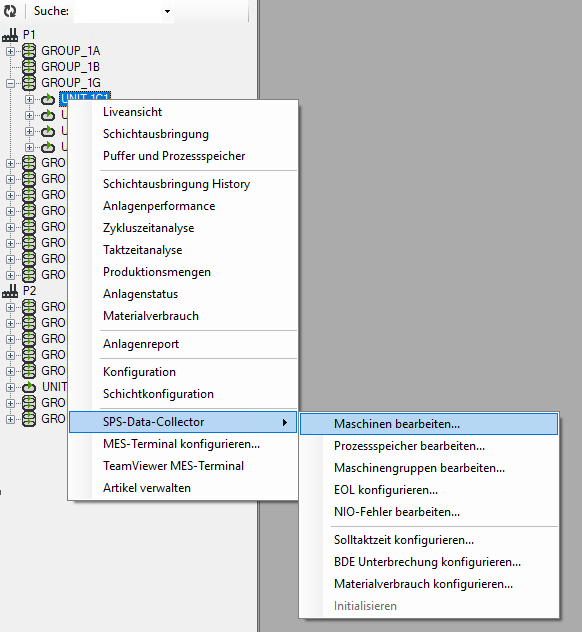Select GROUP_1B in the tree
This screenshot has height=632, width=582.
pyautogui.click(x=71, y=67)
